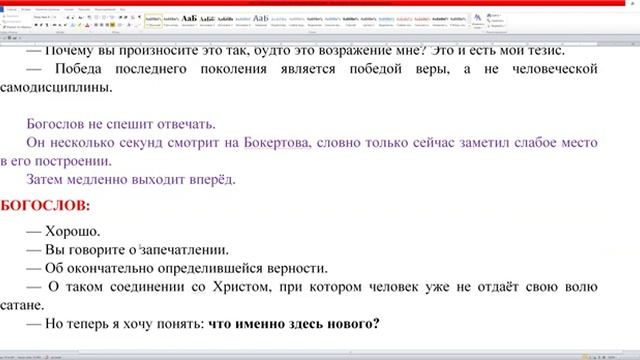Click bold text "что именно здесь нового?"
Screen dimensions: 640x360
(294, 324)
